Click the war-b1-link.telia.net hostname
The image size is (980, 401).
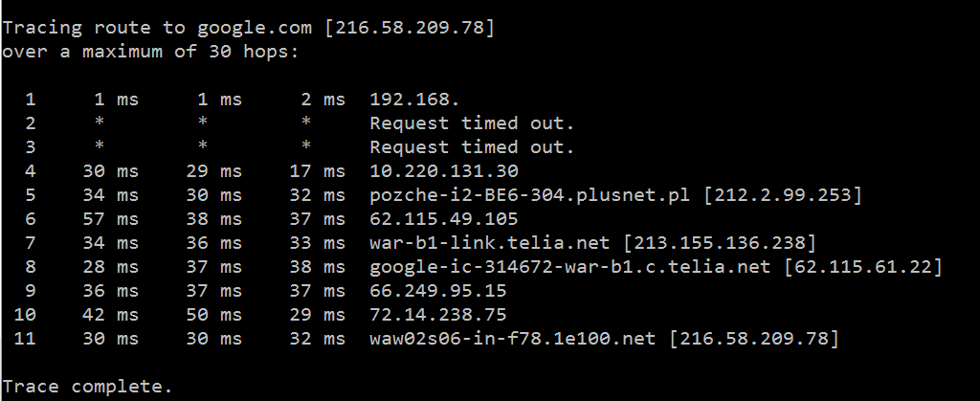490,242
